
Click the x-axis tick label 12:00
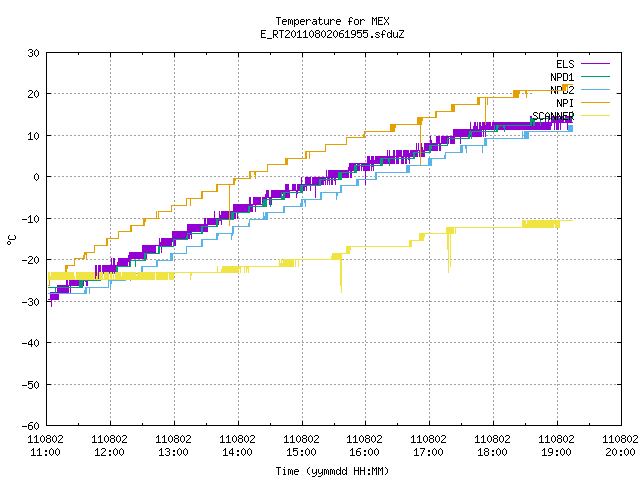[x=109, y=452]
